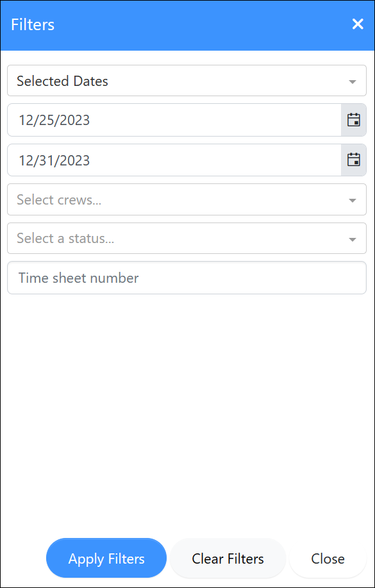This screenshot has height=588, width=375.
Task: Open calendar picker for 12/31/2023 date
Action: click(354, 160)
